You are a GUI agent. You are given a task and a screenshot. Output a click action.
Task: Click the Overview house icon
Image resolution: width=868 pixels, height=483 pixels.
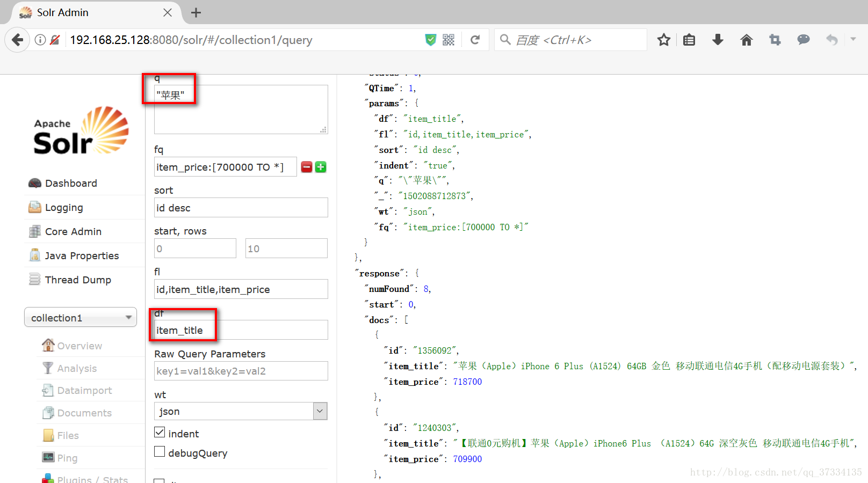point(48,345)
